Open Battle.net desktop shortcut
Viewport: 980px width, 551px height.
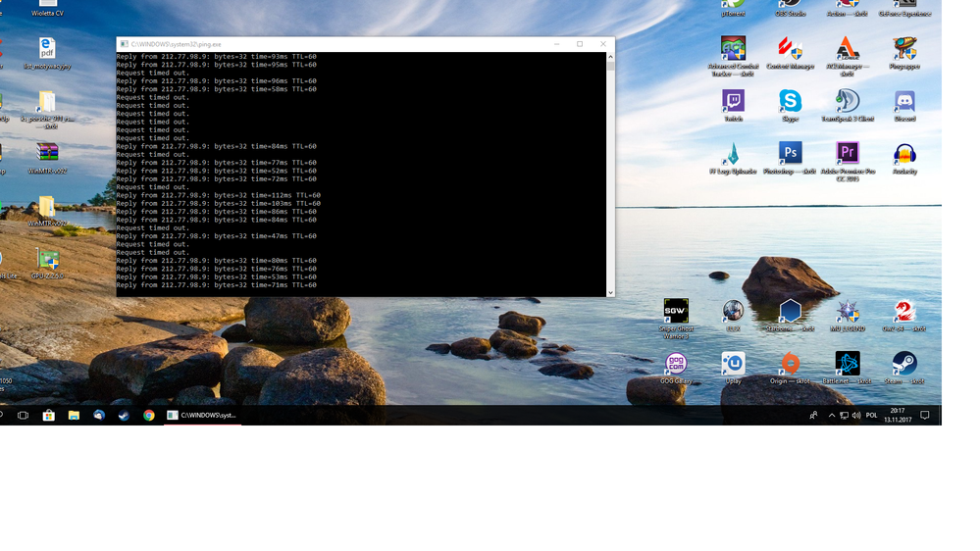(848, 364)
